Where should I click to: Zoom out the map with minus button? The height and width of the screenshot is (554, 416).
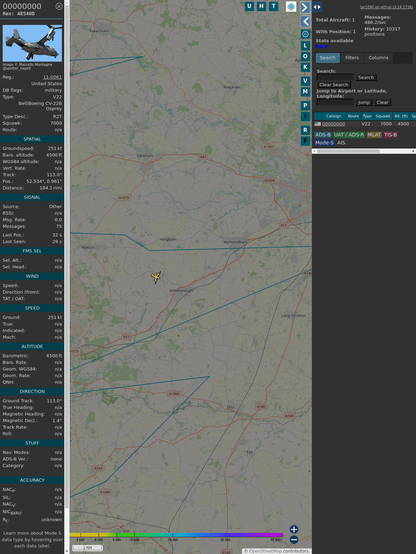[294, 540]
